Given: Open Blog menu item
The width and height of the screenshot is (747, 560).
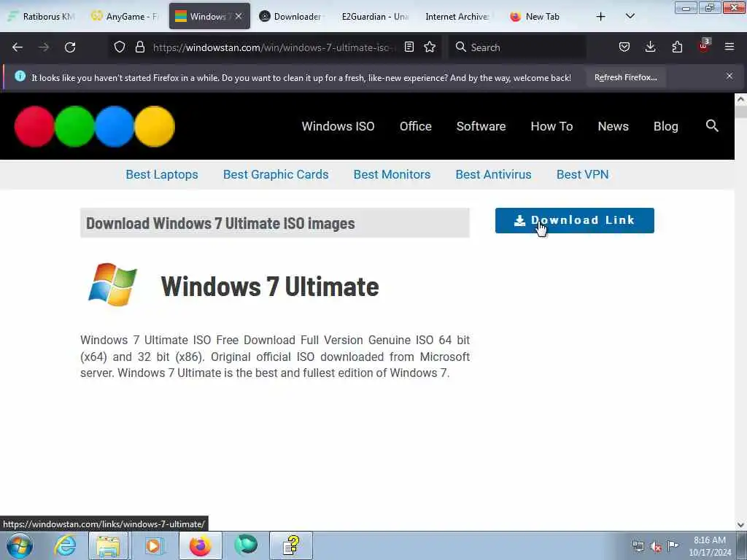Looking at the screenshot, I should tap(665, 126).
